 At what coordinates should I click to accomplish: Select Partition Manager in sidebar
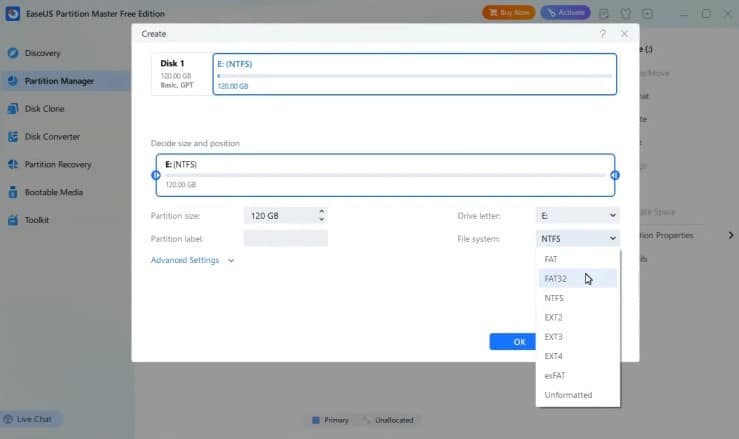tap(66, 81)
